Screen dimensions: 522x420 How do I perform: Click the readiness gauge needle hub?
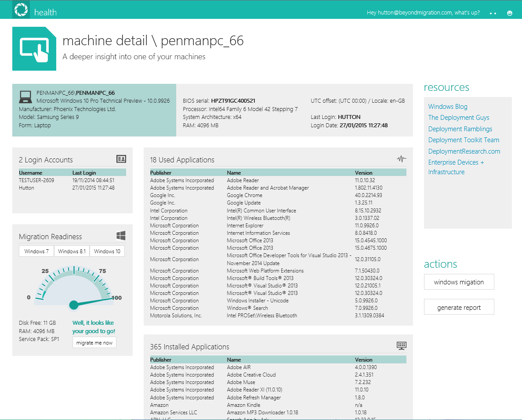click(73, 305)
